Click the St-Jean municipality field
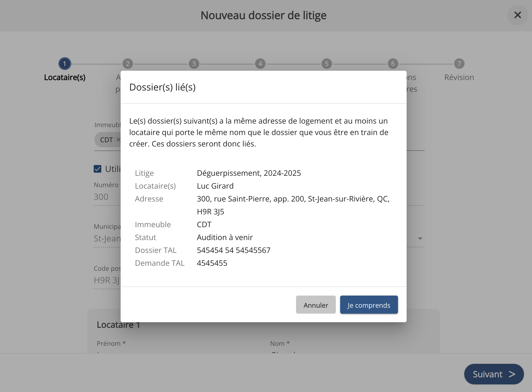532x392 pixels. [107, 238]
